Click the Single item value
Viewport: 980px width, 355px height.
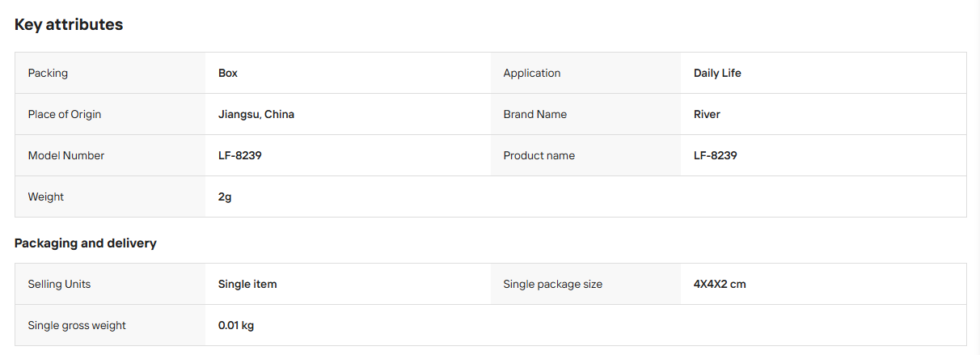coord(247,284)
